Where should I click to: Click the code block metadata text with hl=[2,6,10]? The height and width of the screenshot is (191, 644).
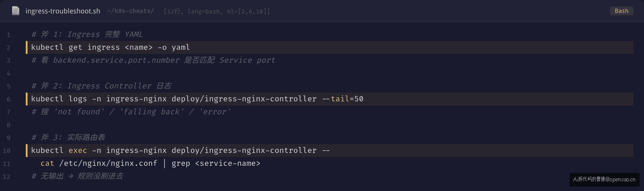pos(217,11)
